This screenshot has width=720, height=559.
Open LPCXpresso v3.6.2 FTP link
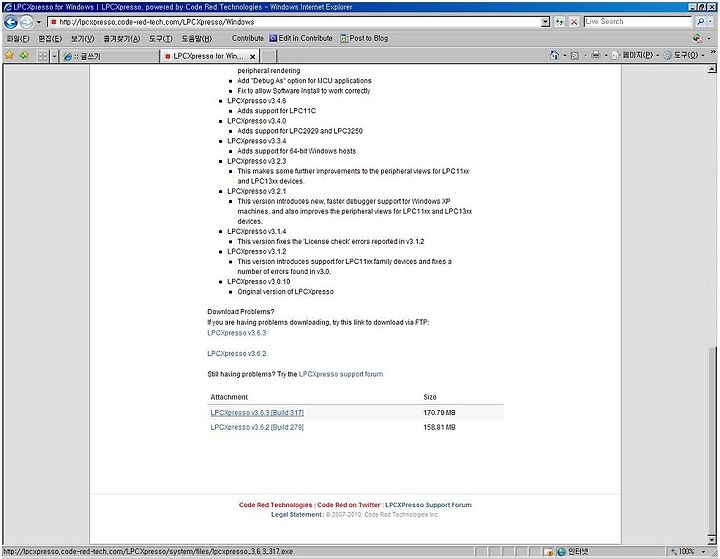click(x=236, y=354)
